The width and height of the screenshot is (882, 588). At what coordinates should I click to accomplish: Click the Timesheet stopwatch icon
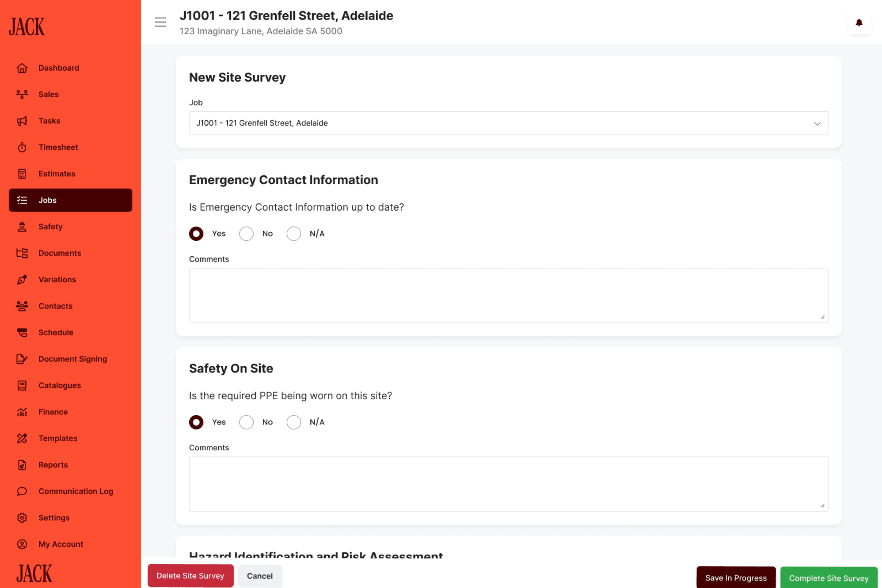[x=22, y=147]
